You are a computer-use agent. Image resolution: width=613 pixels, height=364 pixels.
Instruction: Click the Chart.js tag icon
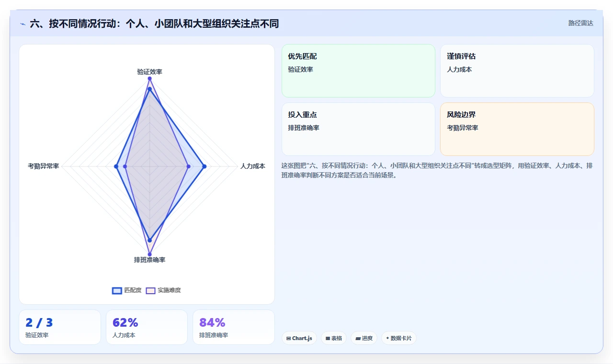tap(288, 338)
